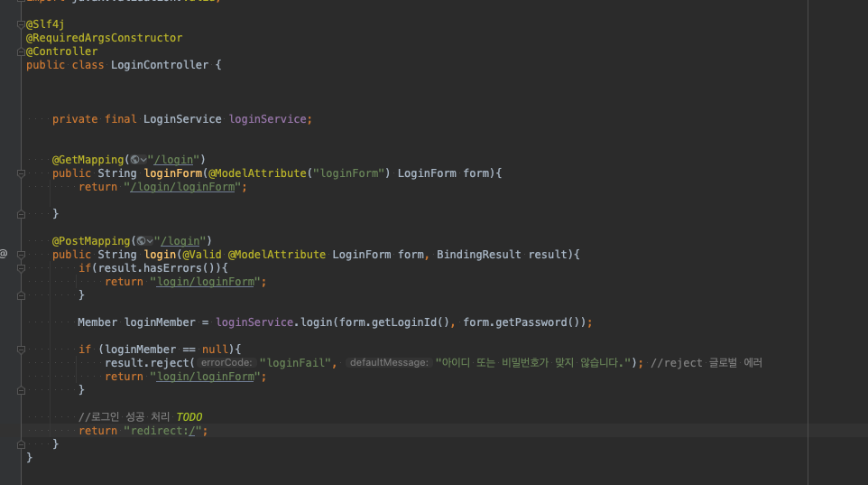Image resolution: width=868 pixels, height=485 pixels.
Task: Fold the if(result.hasErrors()) block
Action: (21, 268)
